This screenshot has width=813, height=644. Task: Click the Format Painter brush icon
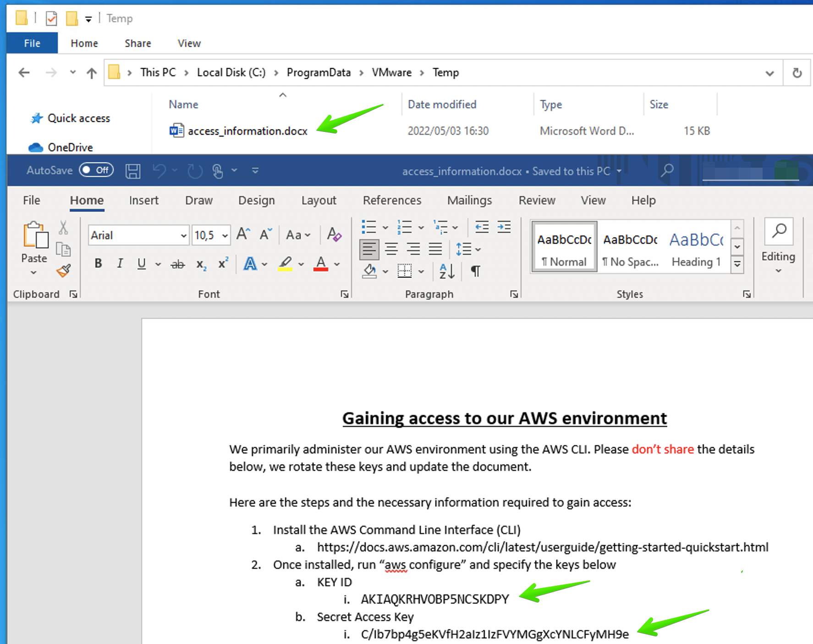pyautogui.click(x=64, y=271)
